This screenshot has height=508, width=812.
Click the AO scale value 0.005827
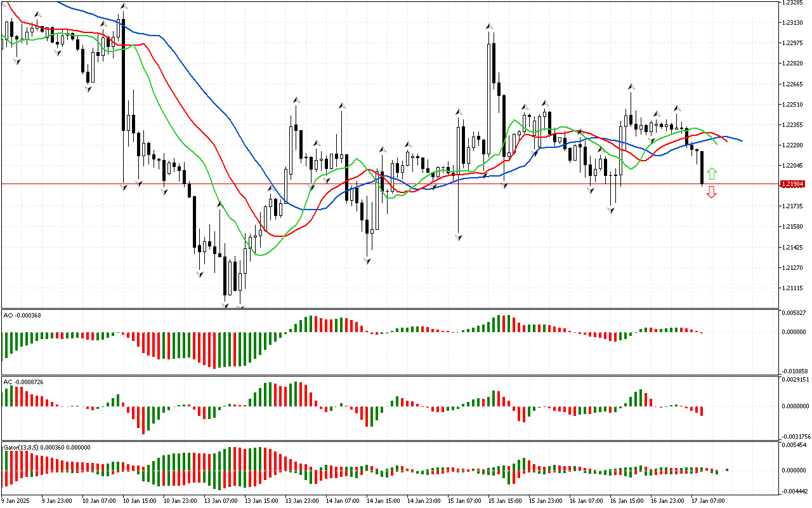(793, 313)
